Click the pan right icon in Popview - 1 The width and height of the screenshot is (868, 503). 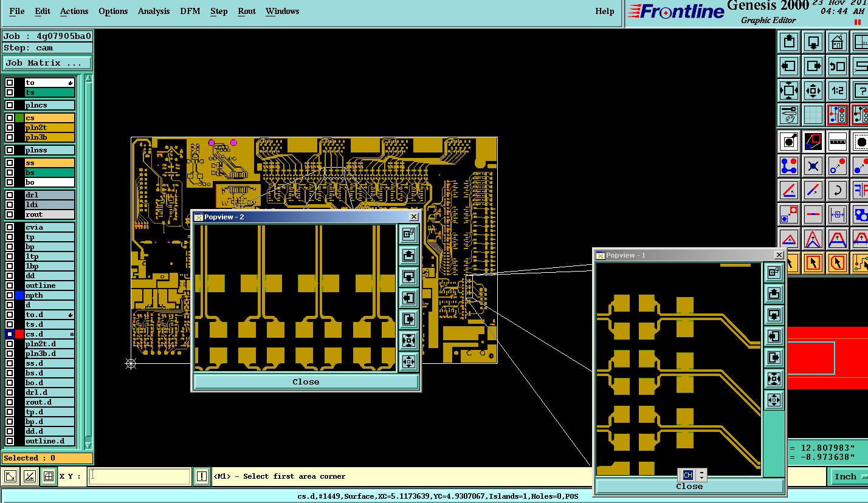pos(774,357)
